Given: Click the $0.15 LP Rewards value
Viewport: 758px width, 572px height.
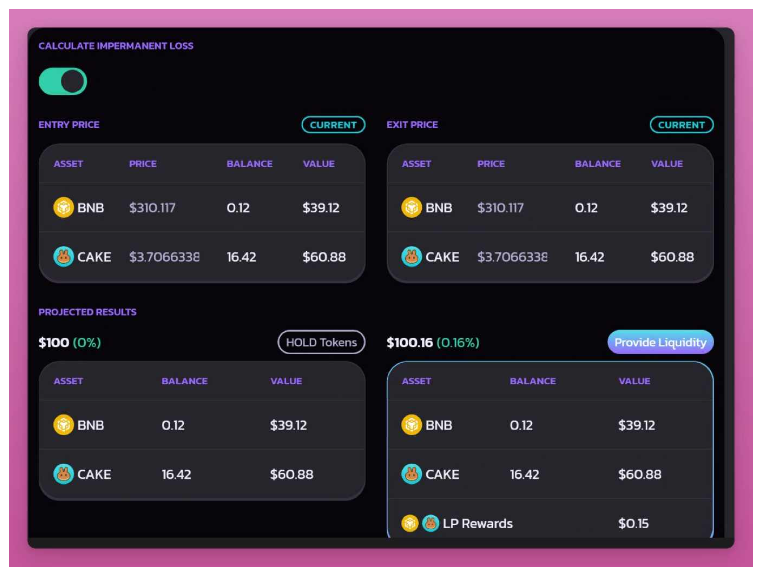Looking at the screenshot, I should [633, 524].
